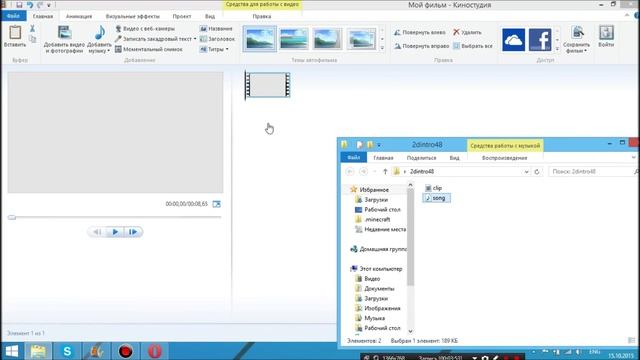
Task: Open the Файл menu in Movie Maker
Action: (13, 16)
